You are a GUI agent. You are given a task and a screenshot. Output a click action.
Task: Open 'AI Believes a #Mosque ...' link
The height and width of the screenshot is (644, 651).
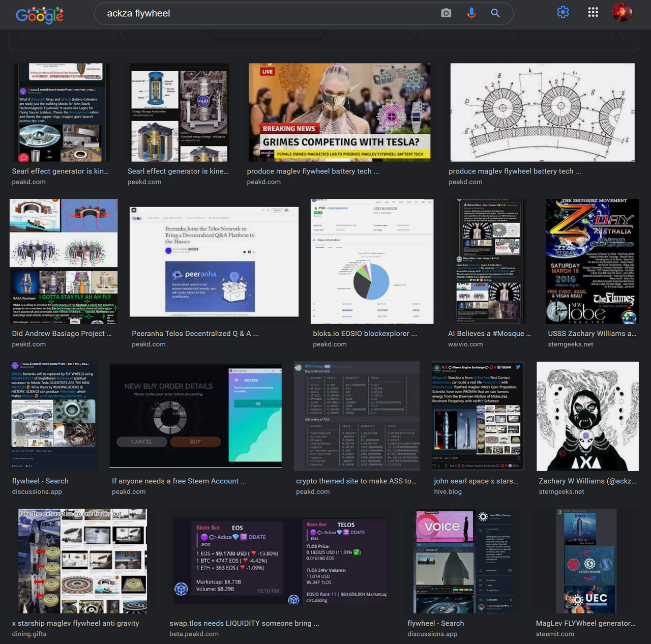(489, 334)
